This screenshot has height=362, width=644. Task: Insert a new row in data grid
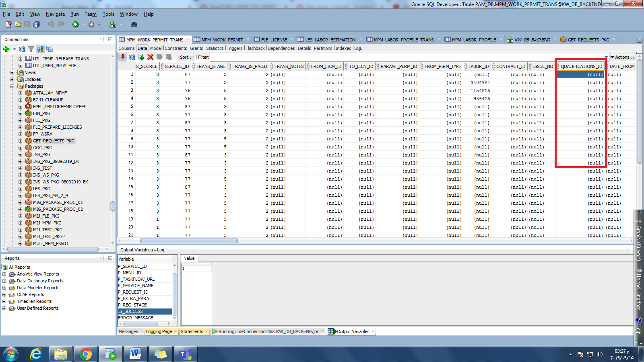tap(141, 57)
